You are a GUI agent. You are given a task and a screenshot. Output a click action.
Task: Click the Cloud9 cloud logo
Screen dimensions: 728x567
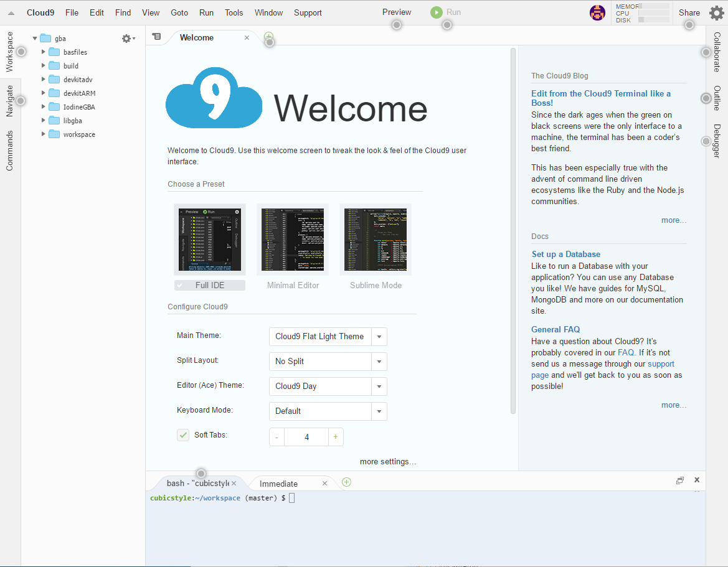(x=214, y=98)
